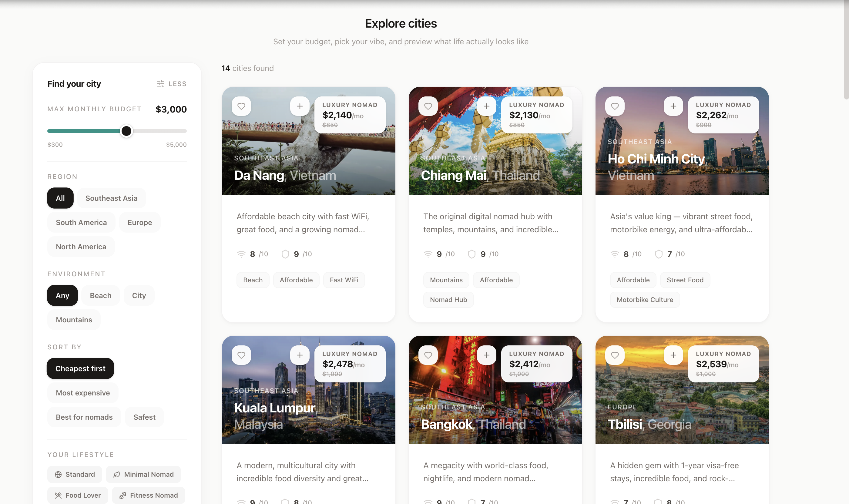Filter region by Europe
The width and height of the screenshot is (849, 504).
tap(139, 223)
